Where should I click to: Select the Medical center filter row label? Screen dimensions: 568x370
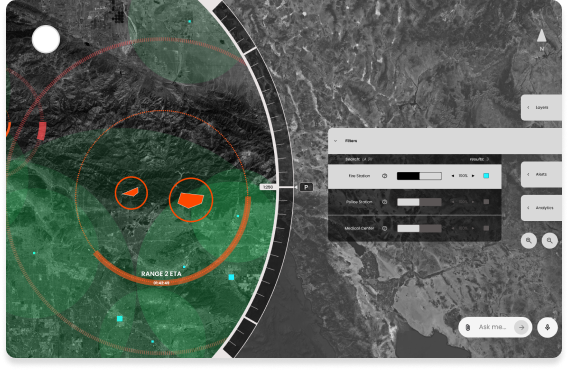(359, 228)
